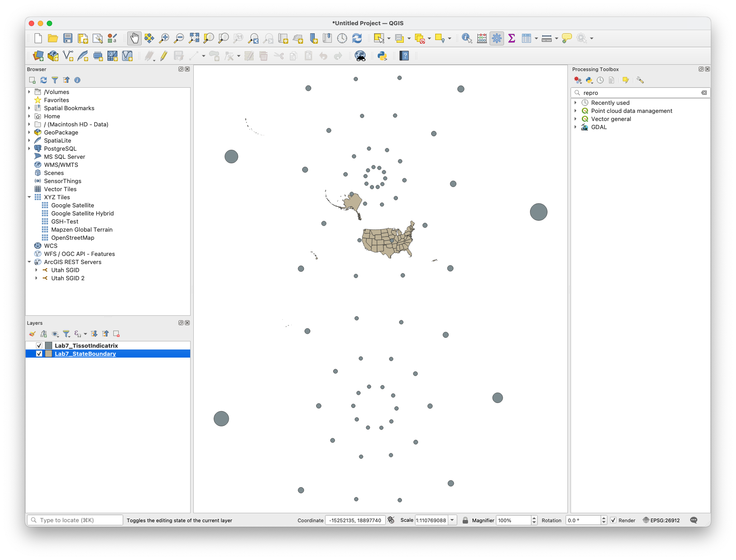Select OpenStreetMap XYZ tile entry

click(x=72, y=237)
